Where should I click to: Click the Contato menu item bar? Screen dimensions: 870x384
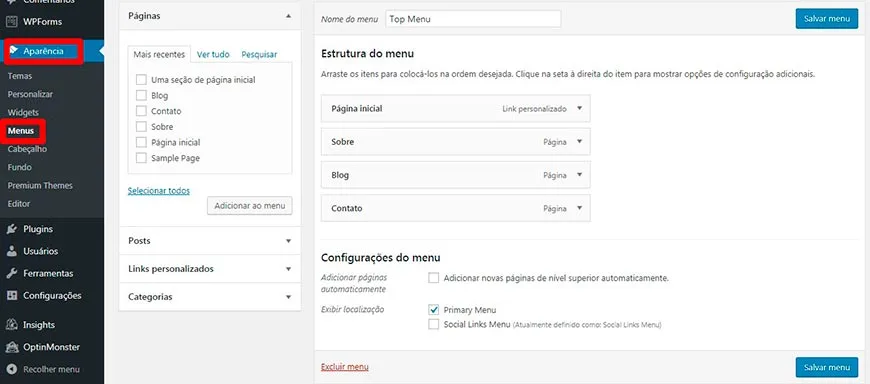coord(456,208)
